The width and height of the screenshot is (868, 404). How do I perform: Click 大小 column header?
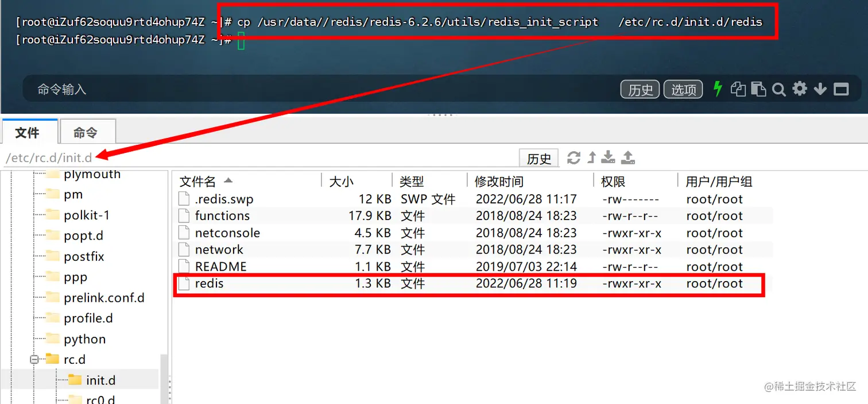click(x=341, y=182)
